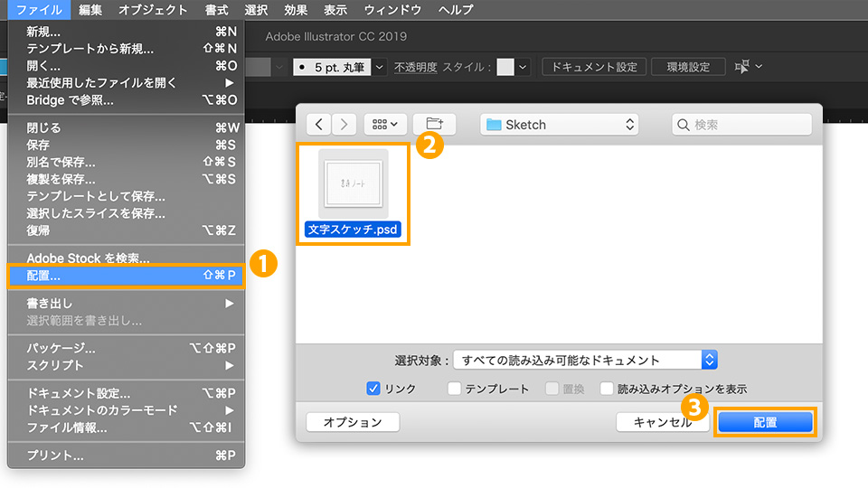
Task: Open the ヘルプ menu
Action: [x=456, y=10]
